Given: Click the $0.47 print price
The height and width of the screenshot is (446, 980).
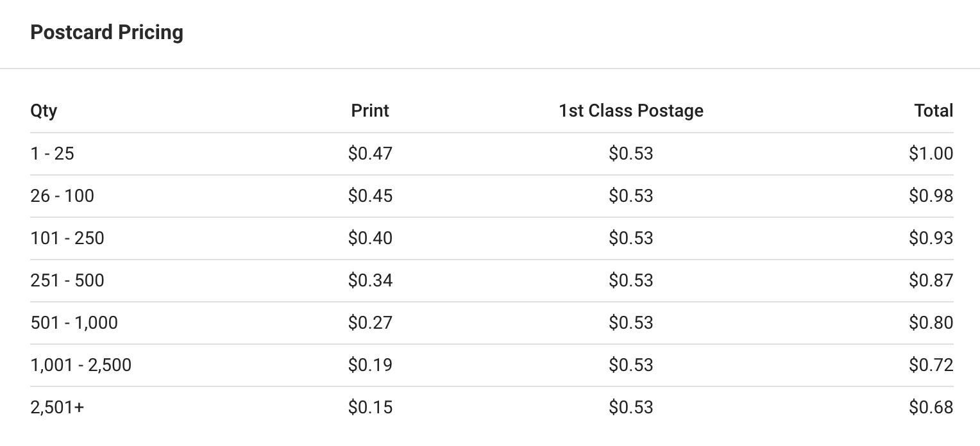Looking at the screenshot, I should (x=370, y=154).
